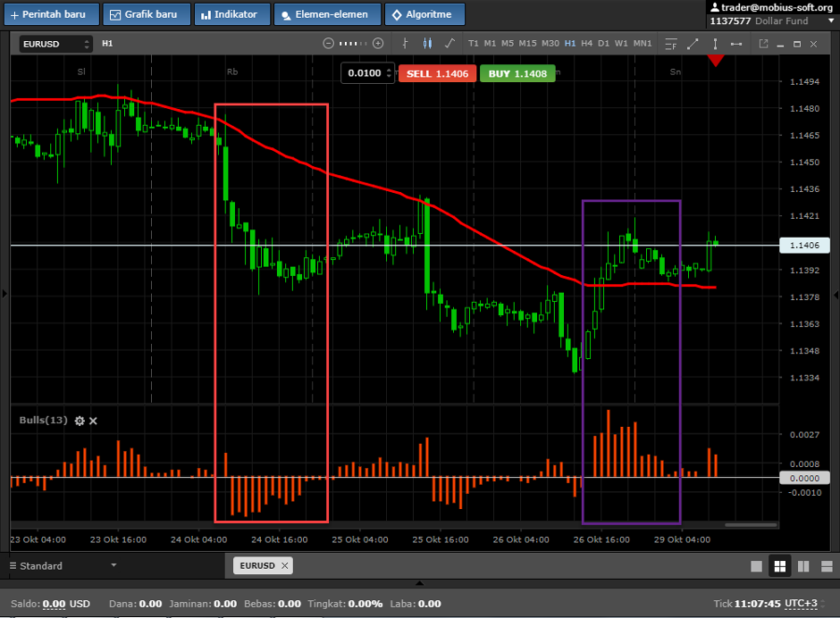The width and height of the screenshot is (840, 618).
Task: Click the 0.0100 volume input field
Action: [364, 73]
